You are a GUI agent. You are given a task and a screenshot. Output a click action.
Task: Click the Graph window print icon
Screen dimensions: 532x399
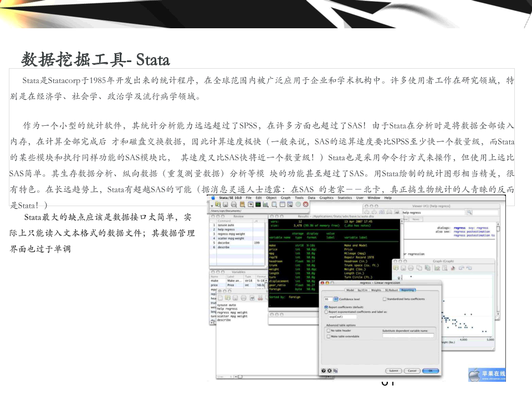[411, 268]
